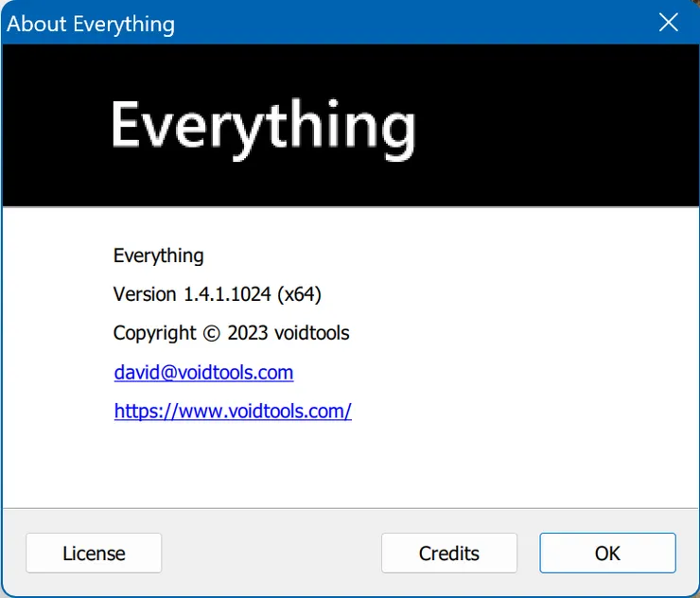Click the About Everything title bar text
The height and width of the screenshot is (598, 700).
(x=91, y=24)
